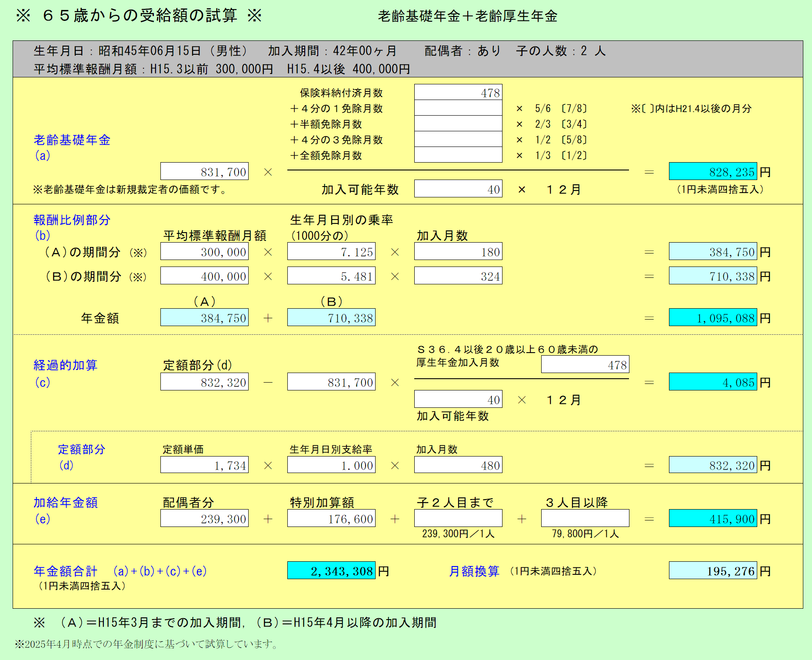Click the 老齢基礎年金+老齢厚生年金 heading
This screenshot has width=812, height=660.
point(468,16)
